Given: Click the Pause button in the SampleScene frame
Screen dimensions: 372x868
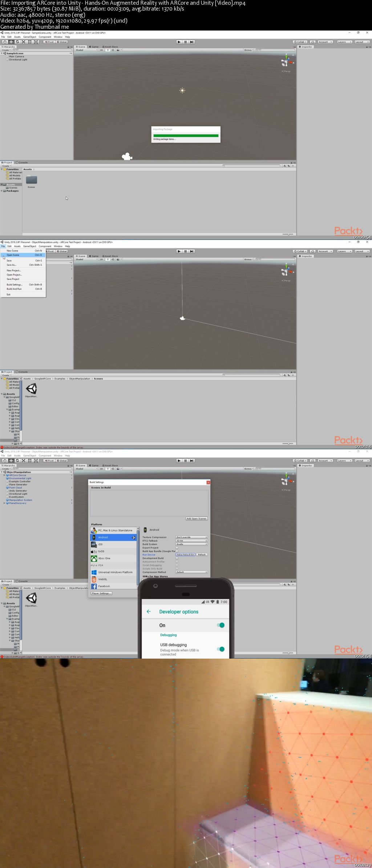Looking at the screenshot, I should (x=186, y=42).
